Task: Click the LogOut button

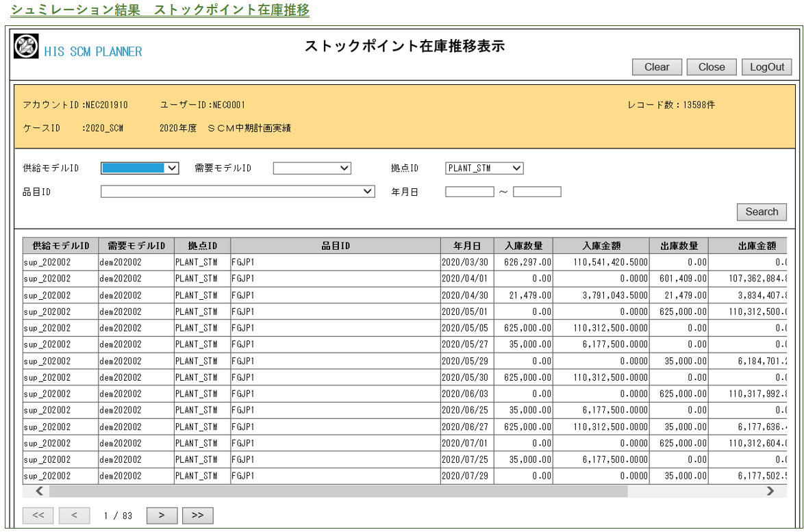Action: [766, 67]
